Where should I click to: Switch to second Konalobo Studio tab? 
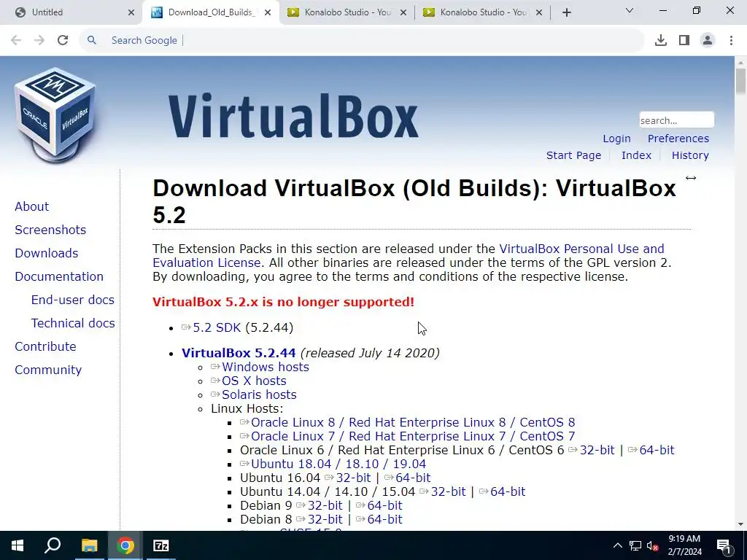484,12
